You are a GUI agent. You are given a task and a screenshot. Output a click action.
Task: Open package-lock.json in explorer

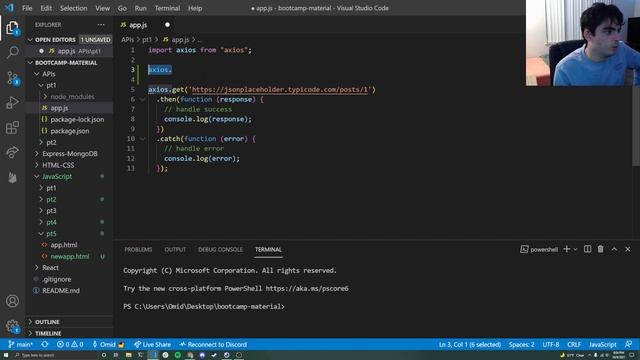pyautogui.click(x=77, y=120)
